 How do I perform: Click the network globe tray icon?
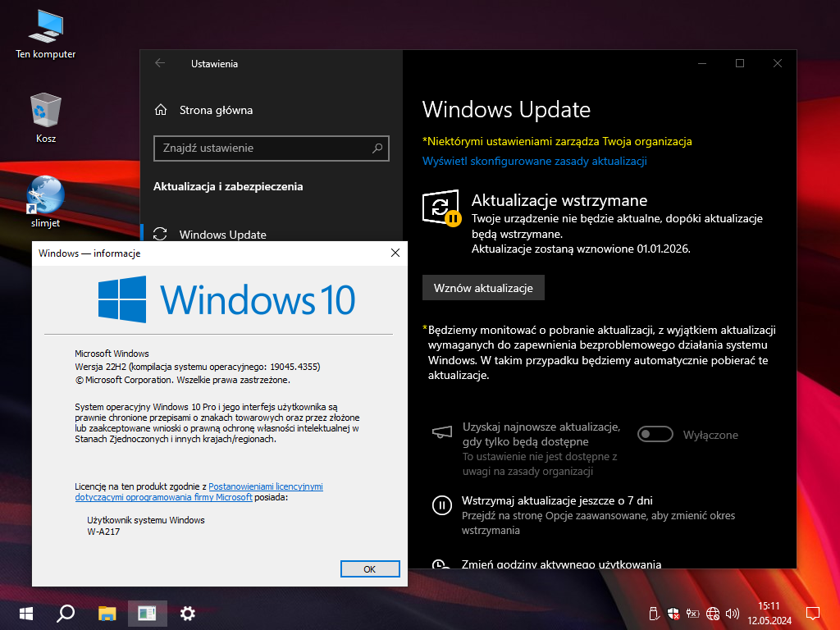click(712, 613)
